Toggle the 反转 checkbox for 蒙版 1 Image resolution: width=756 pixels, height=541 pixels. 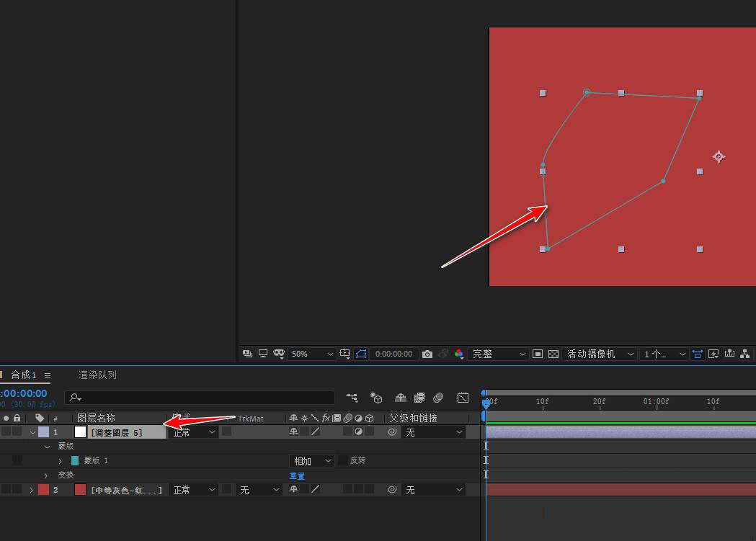(x=343, y=460)
